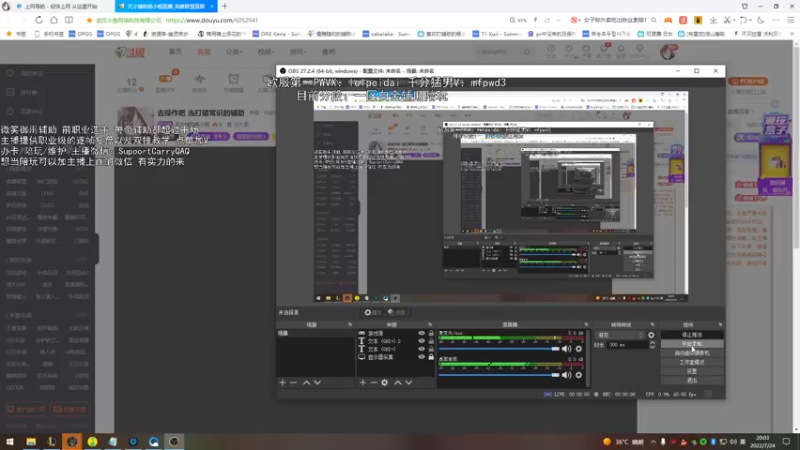Add a new scene in OBS scenes panel

(x=282, y=382)
